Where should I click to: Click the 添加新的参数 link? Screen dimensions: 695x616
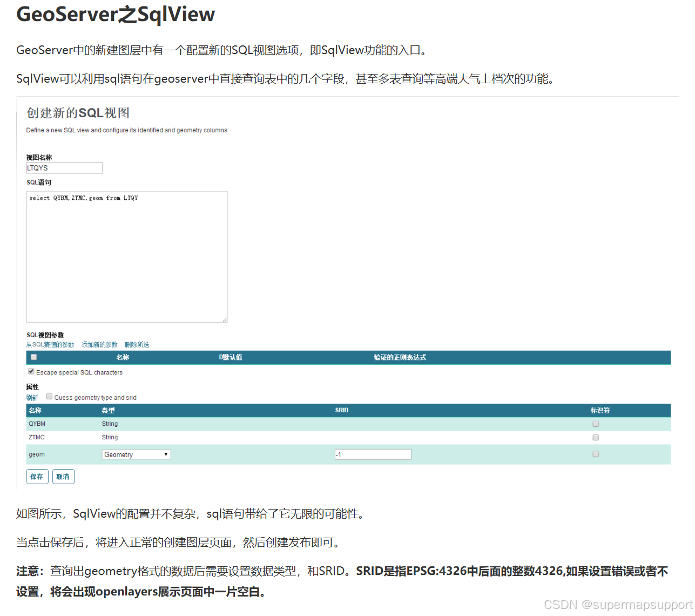pos(99,345)
